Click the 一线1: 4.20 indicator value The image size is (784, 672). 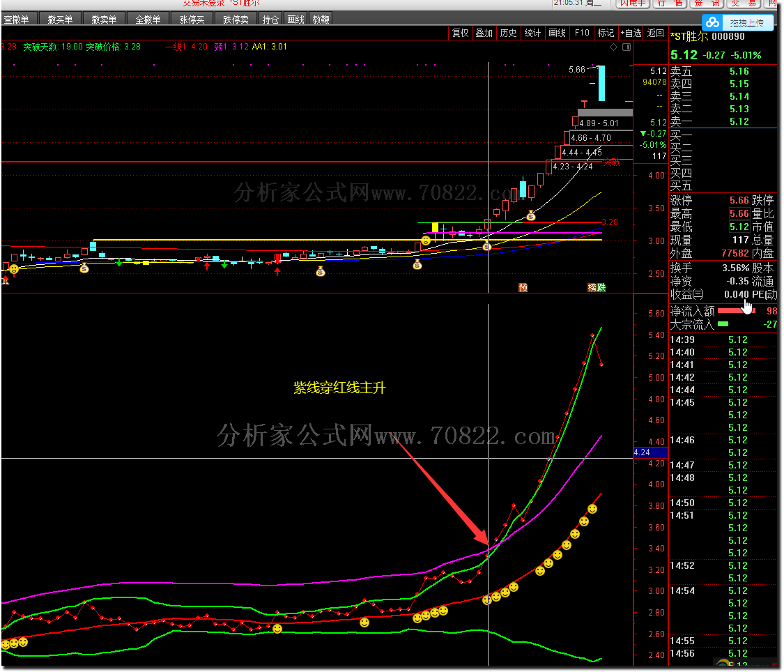[x=186, y=47]
